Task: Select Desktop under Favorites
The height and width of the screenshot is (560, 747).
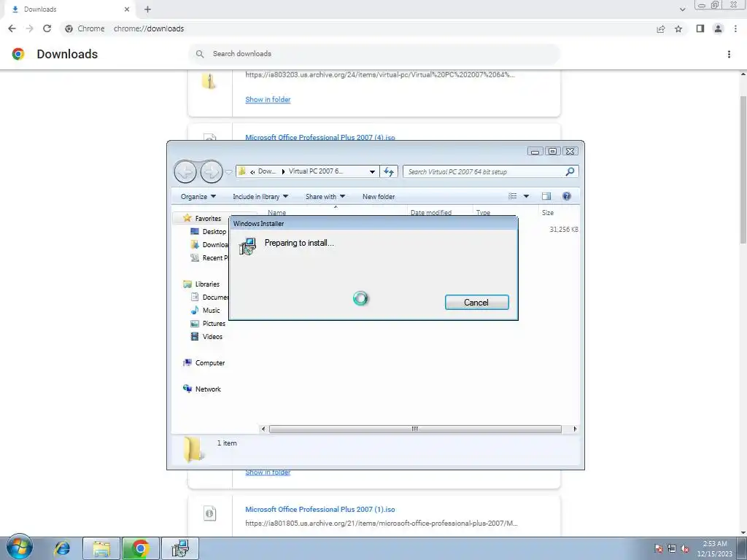Action: tap(209, 231)
